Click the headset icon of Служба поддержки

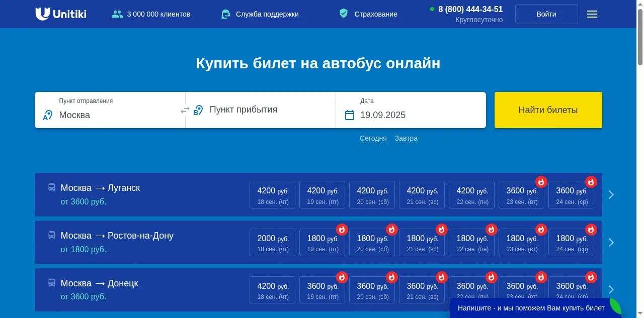coord(226,14)
